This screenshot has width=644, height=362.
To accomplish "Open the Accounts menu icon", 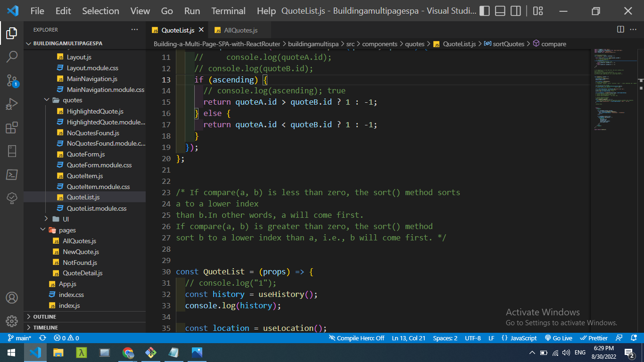I will [12, 298].
